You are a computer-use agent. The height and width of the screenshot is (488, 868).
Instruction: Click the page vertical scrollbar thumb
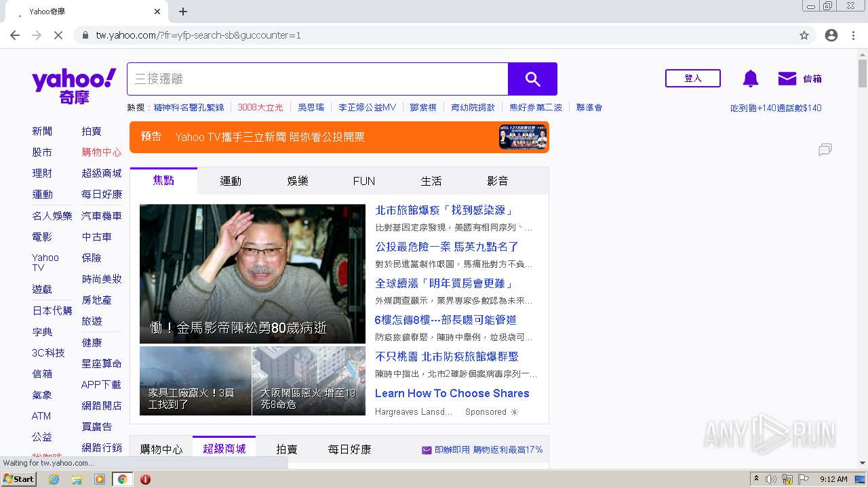pos(862,73)
